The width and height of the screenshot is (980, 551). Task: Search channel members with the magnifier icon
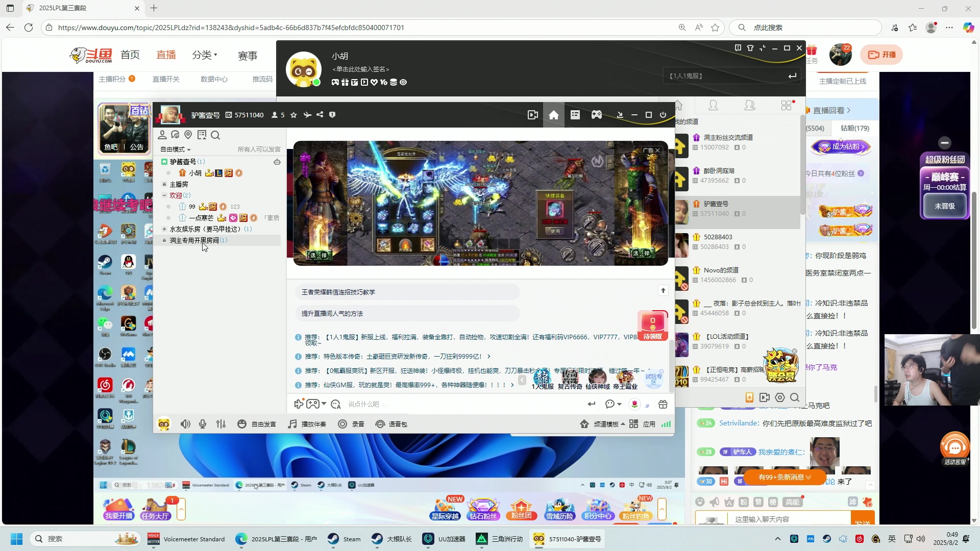(x=215, y=135)
